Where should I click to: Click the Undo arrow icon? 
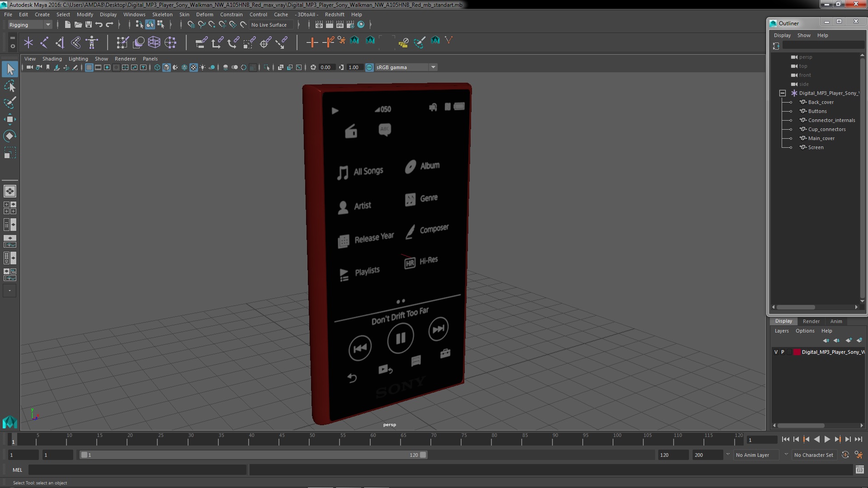pos(99,25)
